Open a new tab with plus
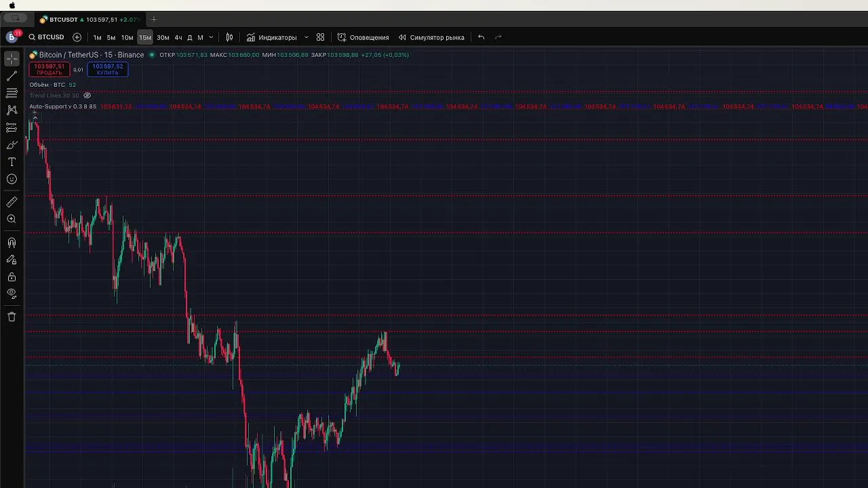The height and width of the screenshot is (488, 868). 154,20
